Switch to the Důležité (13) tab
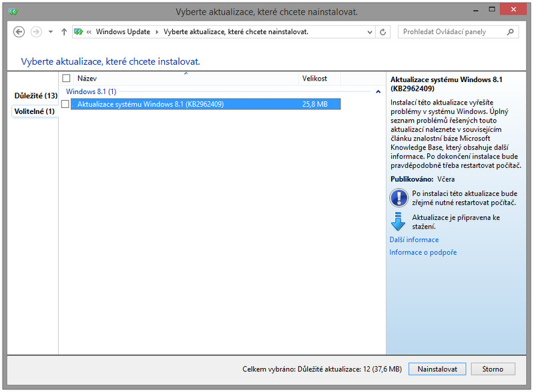Screen dimensions: 534x392 (36, 95)
